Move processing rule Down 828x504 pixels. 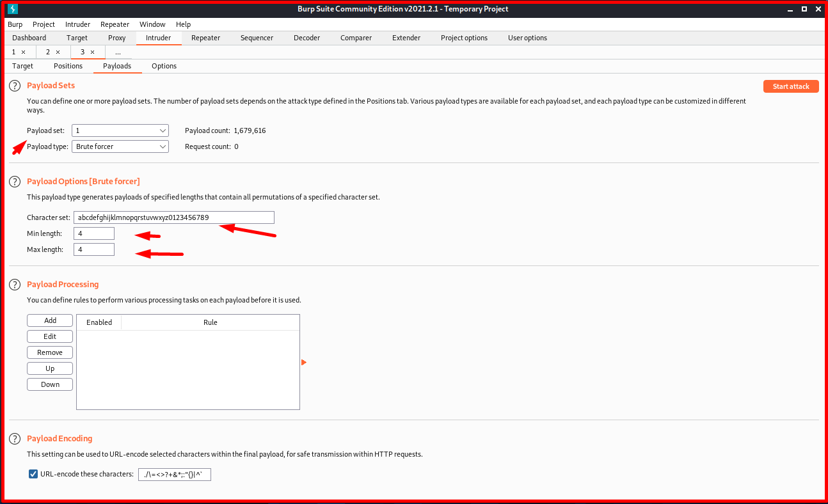pyautogui.click(x=50, y=384)
